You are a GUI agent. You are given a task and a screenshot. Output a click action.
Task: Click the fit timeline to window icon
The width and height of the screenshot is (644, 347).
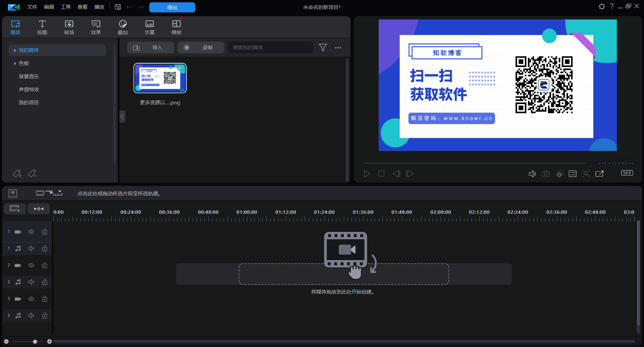(39, 209)
